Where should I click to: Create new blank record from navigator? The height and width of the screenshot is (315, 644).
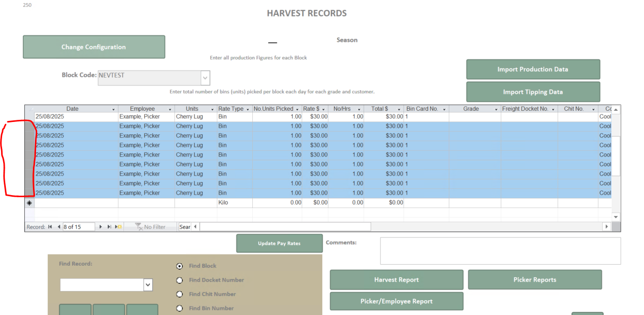(x=119, y=227)
